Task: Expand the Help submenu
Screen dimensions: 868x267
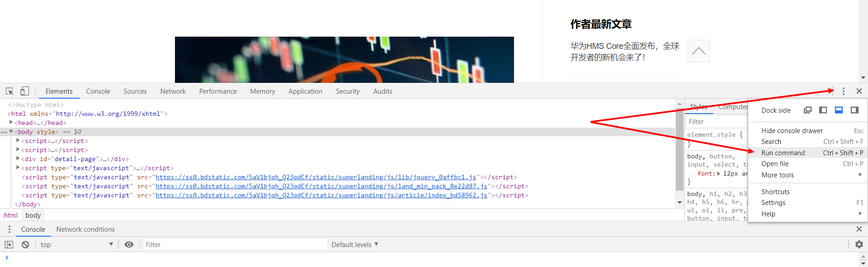Action: pyautogui.click(x=808, y=214)
